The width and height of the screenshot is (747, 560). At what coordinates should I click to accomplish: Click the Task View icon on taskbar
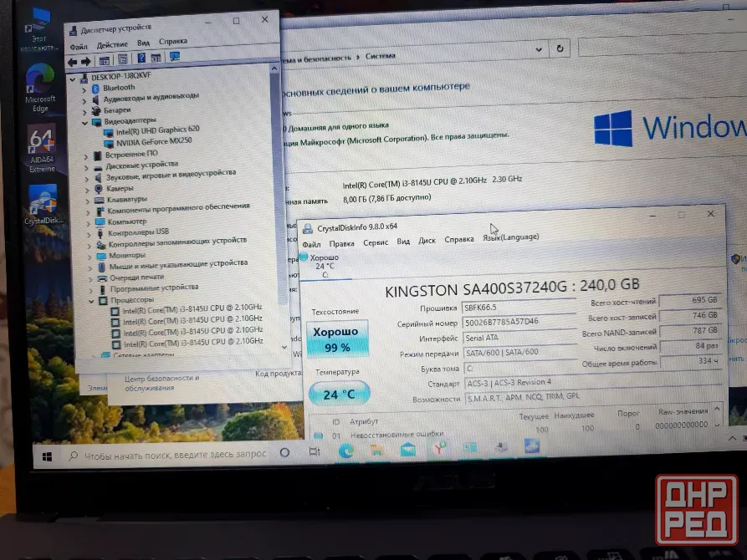pyautogui.click(x=315, y=451)
